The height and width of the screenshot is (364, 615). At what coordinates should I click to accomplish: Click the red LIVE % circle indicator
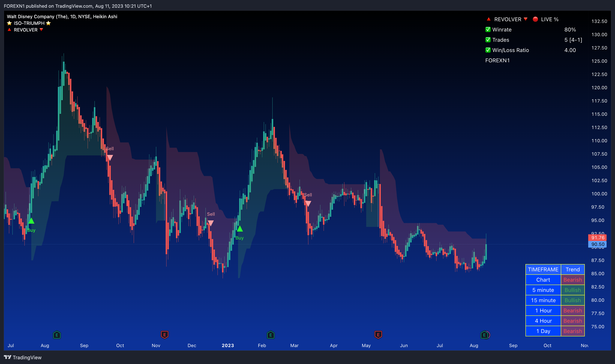(535, 19)
